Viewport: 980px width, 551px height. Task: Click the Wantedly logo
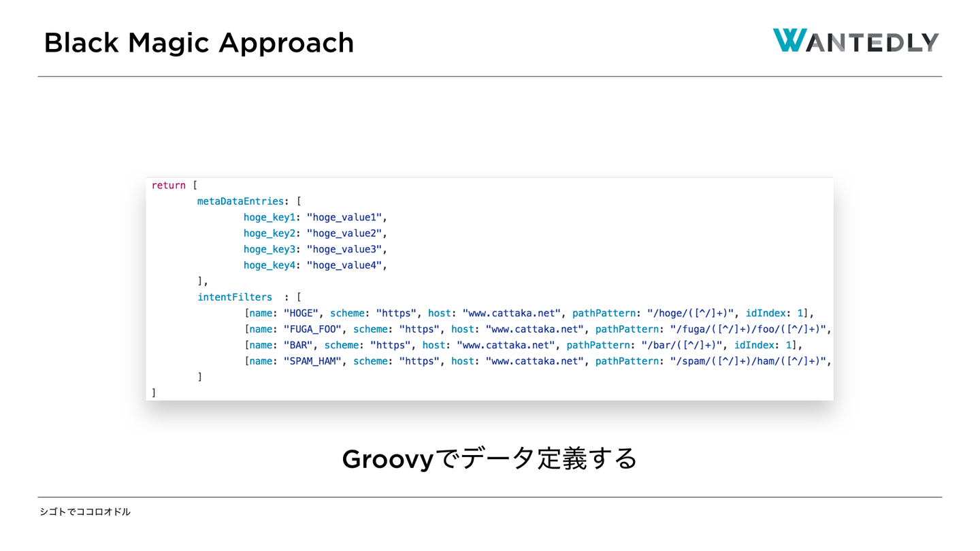855,41
